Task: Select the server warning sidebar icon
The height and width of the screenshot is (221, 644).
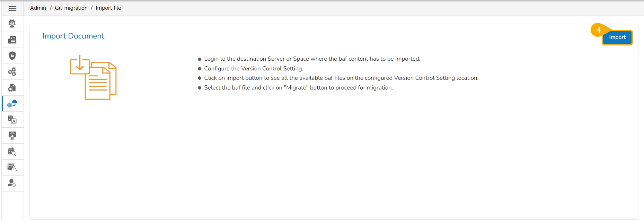Action: [12, 168]
